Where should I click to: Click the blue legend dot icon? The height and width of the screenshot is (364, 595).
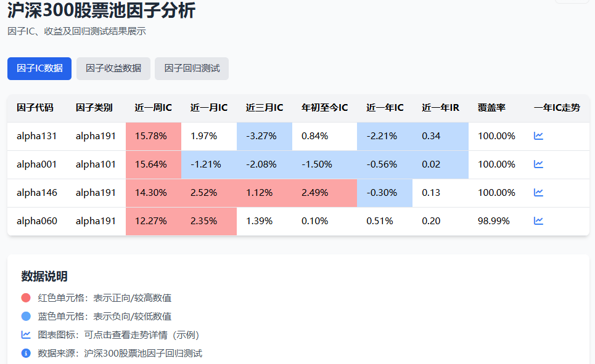click(25, 316)
